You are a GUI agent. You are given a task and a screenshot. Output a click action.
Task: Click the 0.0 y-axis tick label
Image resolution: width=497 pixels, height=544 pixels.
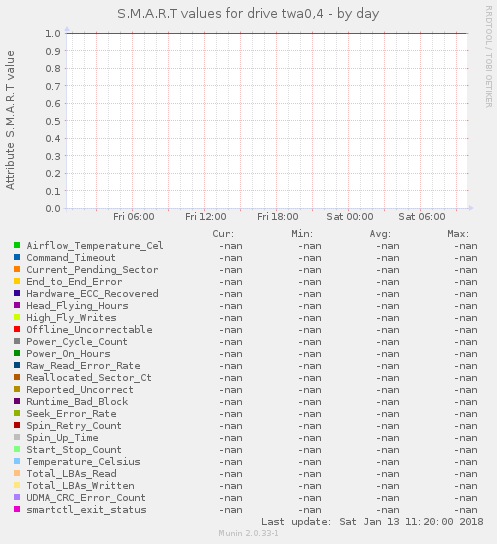(x=53, y=209)
